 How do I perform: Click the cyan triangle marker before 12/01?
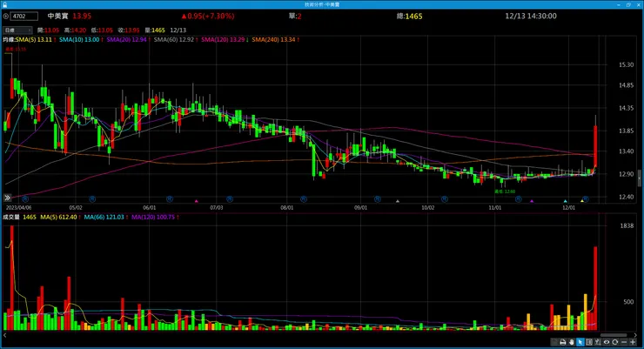[565, 201]
